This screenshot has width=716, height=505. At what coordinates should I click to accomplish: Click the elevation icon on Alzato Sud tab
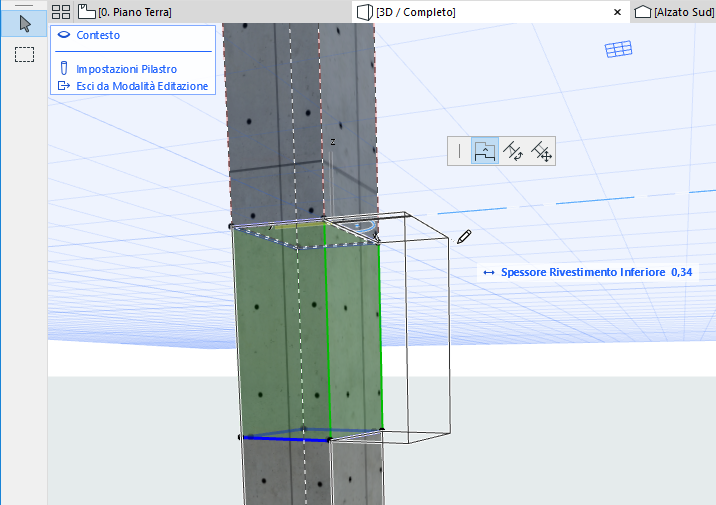point(641,12)
